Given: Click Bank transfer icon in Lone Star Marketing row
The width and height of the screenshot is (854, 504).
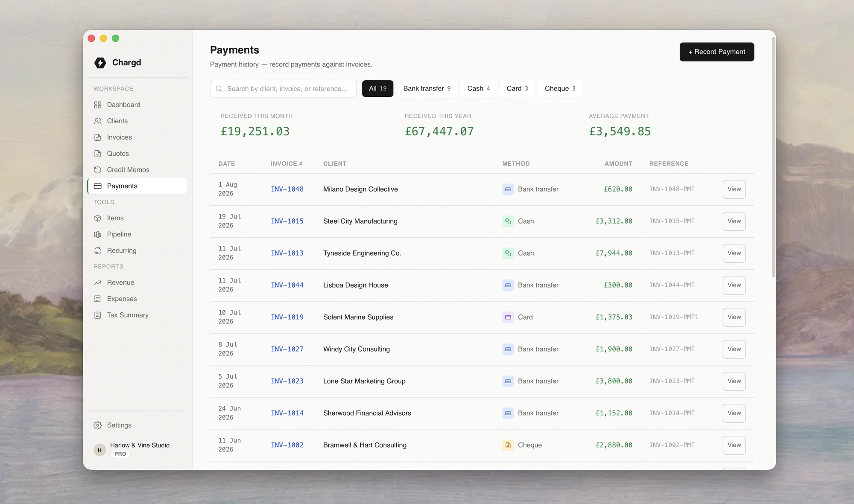Looking at the screenshot, I should pos(508,381).
